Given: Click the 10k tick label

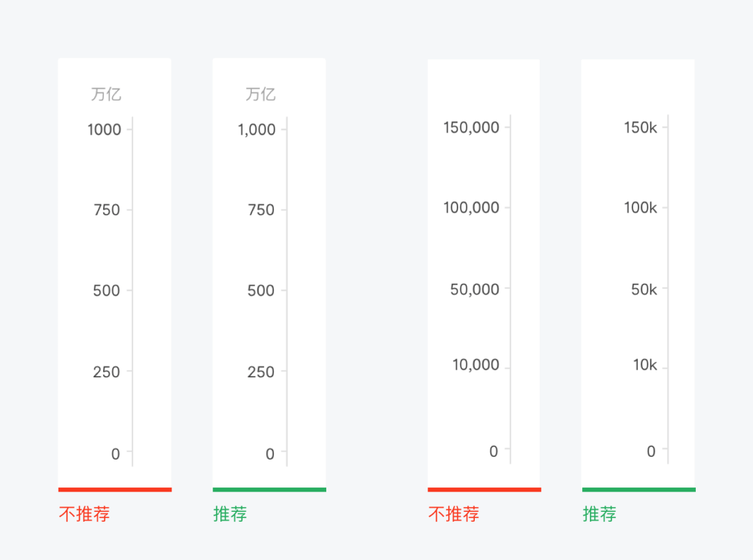Looking at the screenshot, I should click(644, 364).
